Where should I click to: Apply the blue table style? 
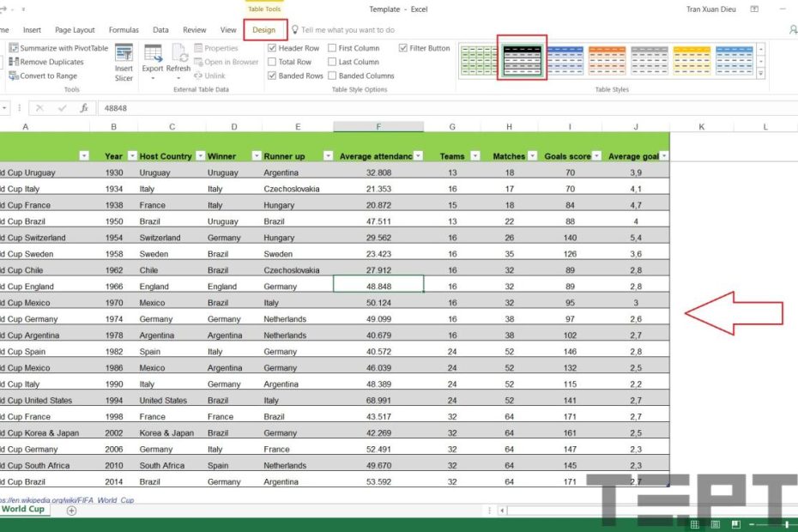pos(565,59)
